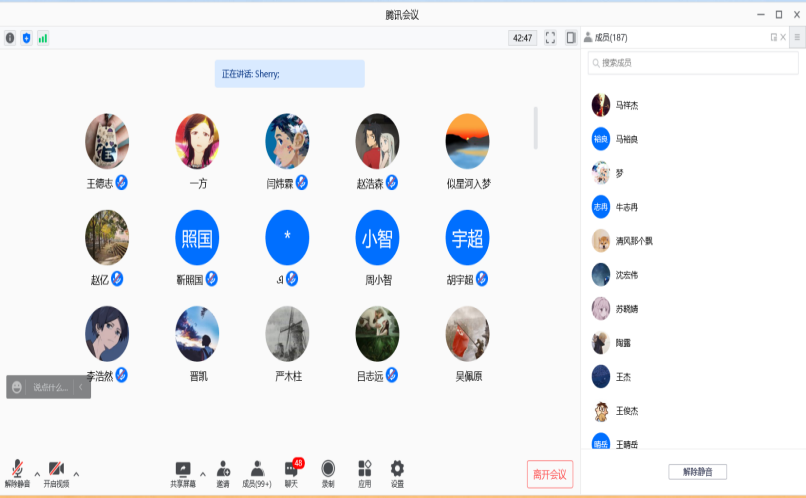The image size is (806, 498).
Task: Toggle the 成员(99+) members panel button
Action: pyautogui.click(x=257, y=469)
